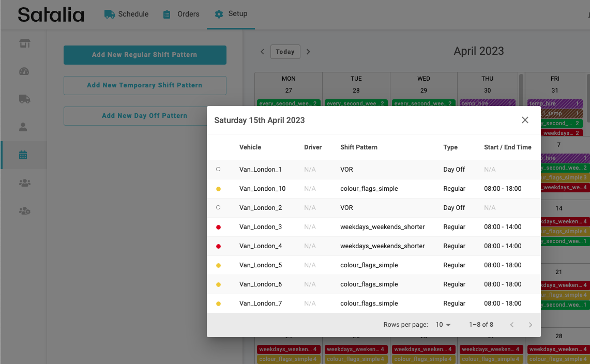Open the store depot sidebar icon
The width and height of the screenshot is (590, 364).
coord(24,43)
